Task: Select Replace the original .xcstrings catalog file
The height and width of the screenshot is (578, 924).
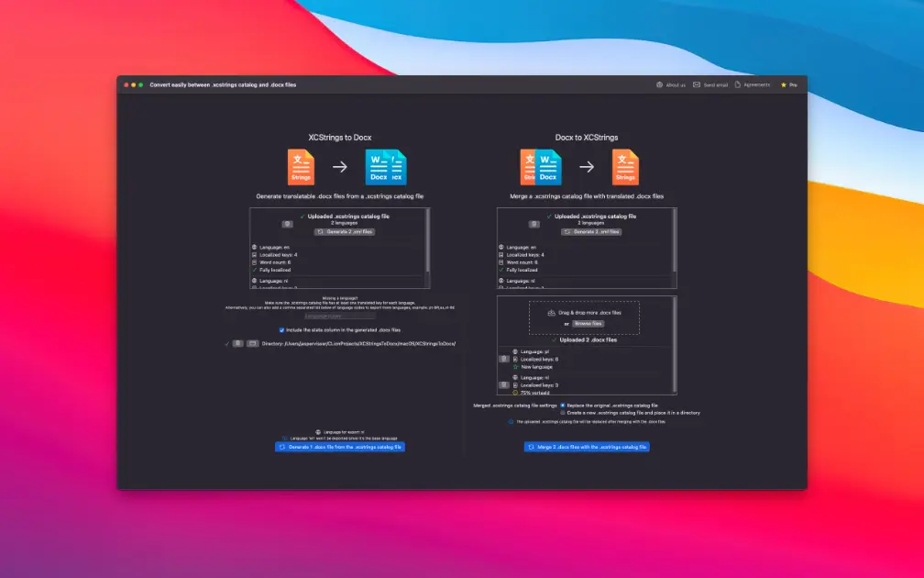Action: [562, 406]
